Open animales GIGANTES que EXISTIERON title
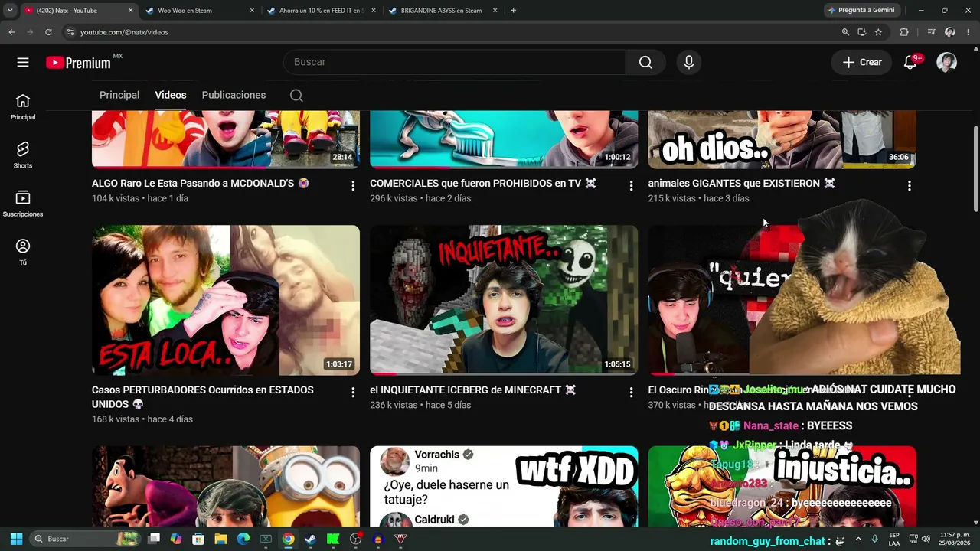980x551 pixels. pyautogui.click(x=741, y=184)
